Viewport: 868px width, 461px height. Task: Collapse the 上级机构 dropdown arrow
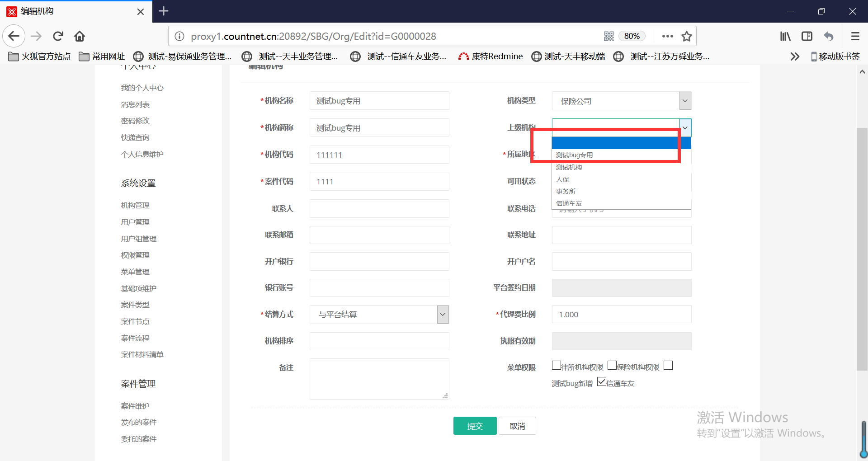click(x=685, y=128)
